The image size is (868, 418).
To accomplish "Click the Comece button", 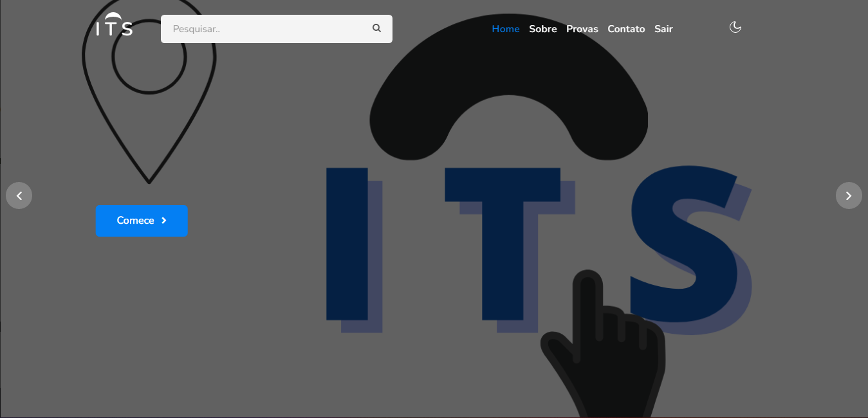I will 142,221.
